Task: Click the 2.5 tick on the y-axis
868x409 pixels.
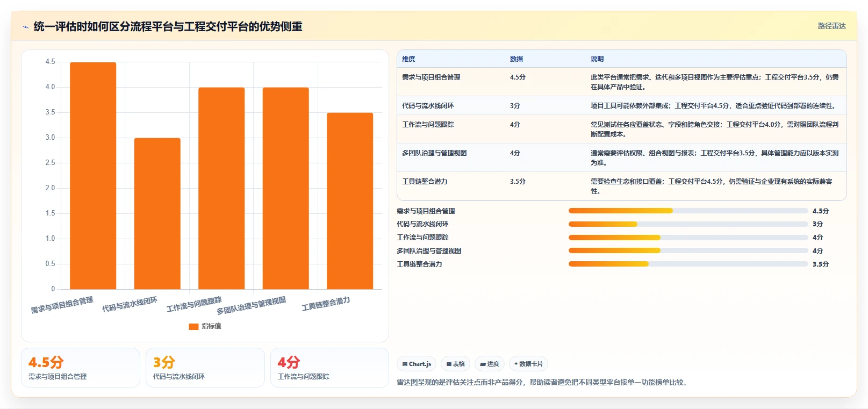Action: pyautogui.click(x=50, y=163)
